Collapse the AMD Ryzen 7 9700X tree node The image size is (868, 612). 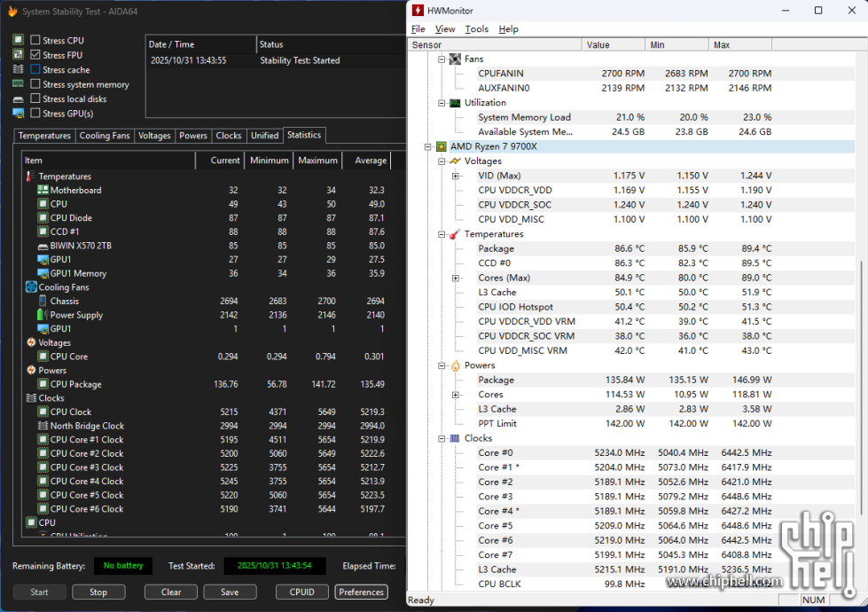coord(427,146)
